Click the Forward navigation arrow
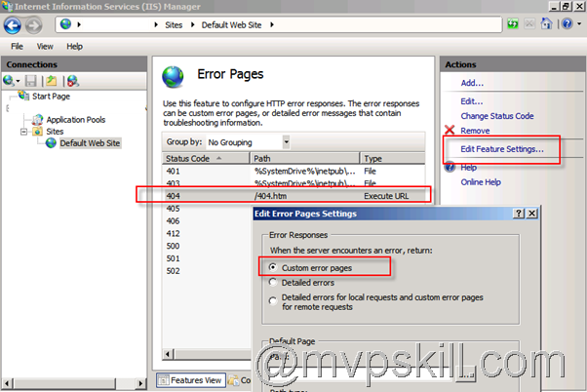587x392 pixels. [34, 25]
